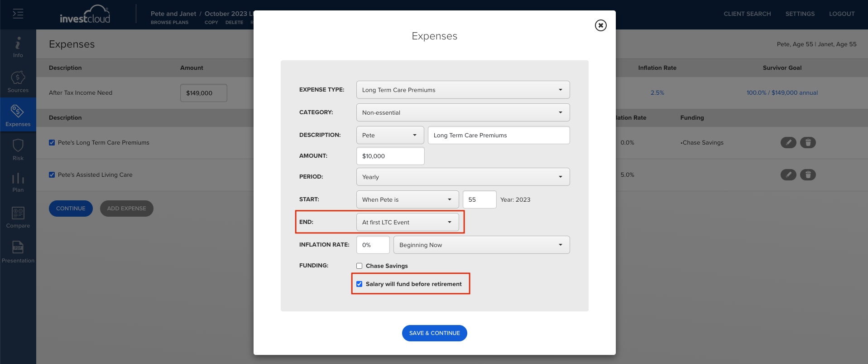Delete Pete's Assisted Living Care row

coord(808,175)
